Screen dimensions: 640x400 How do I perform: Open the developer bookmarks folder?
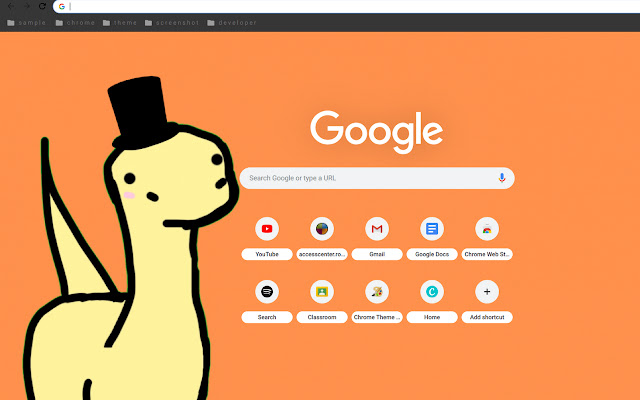232,23
